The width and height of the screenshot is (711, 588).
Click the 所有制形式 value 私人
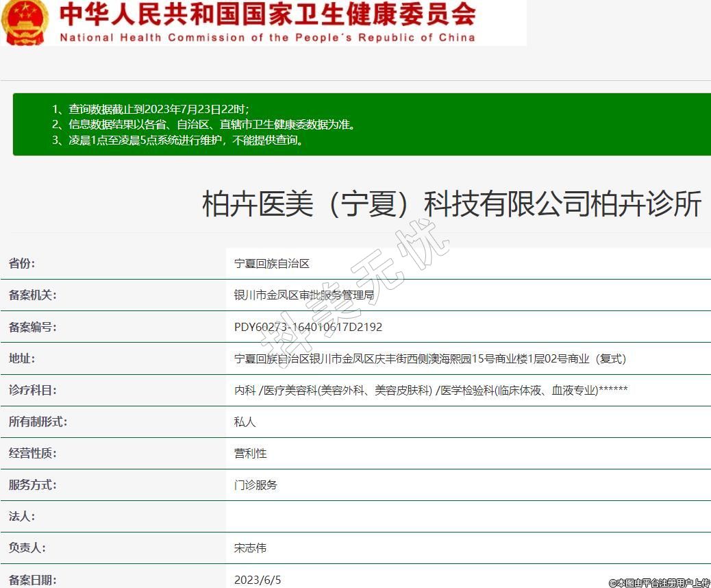click(245, 421)
